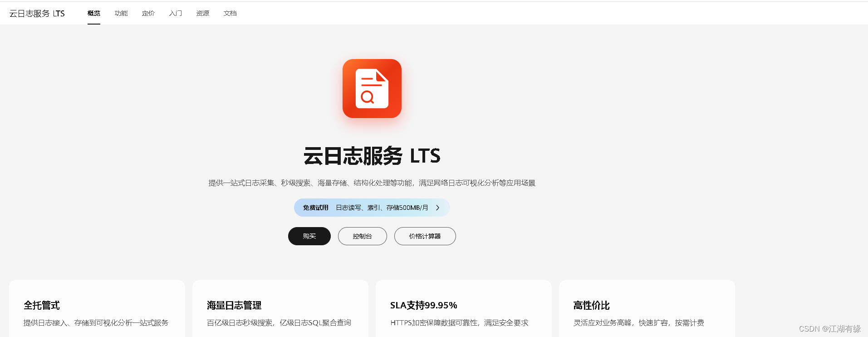Viewport: 868px width, 337px height.
Task: Open the 控制台 button
Action: (363, 236)
